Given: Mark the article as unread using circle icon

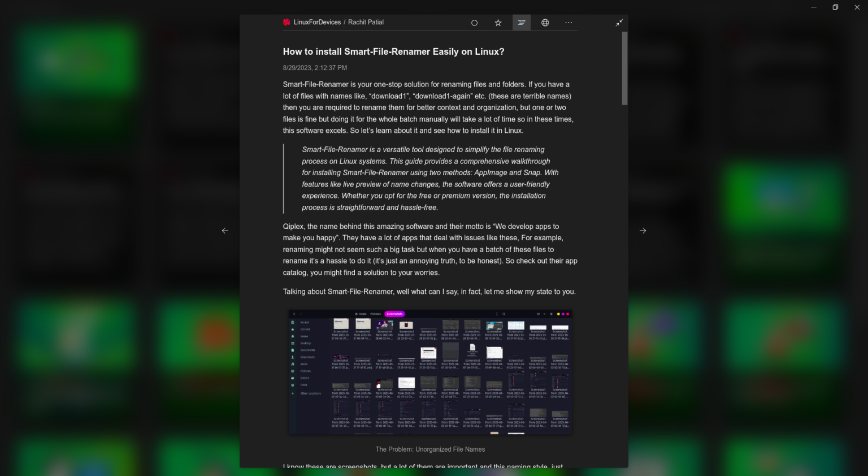Looking at the screenshot, I should [474, 23].
